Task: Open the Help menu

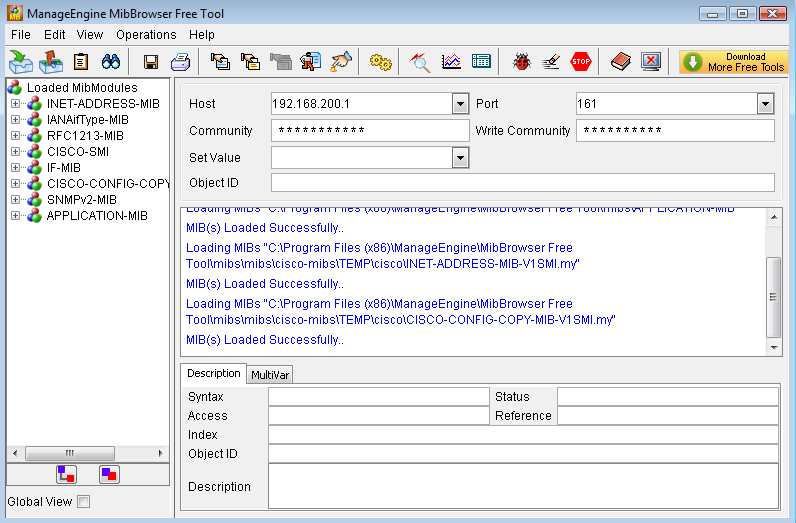Action: [202, 35]
